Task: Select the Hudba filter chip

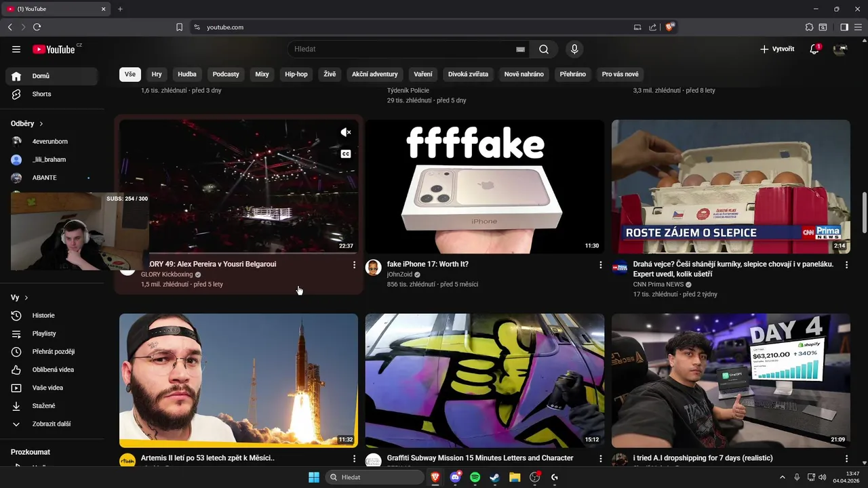Action: (x=187, y=74)
